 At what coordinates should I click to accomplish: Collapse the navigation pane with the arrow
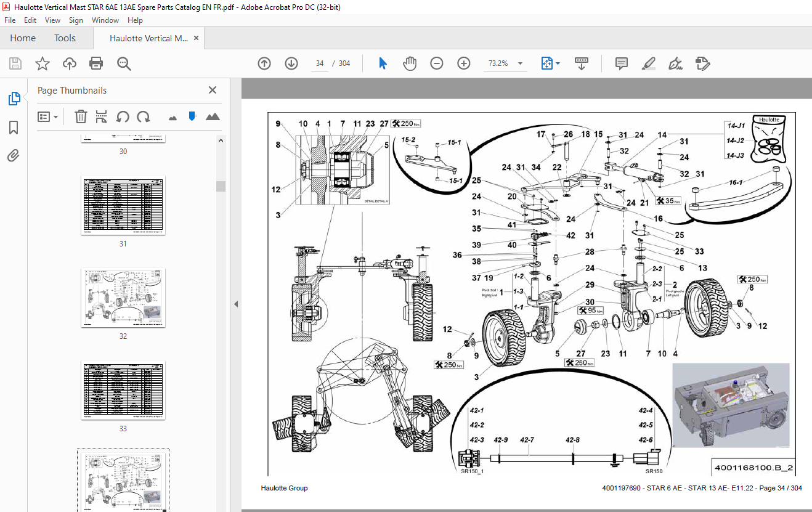[x=235, y=304]
